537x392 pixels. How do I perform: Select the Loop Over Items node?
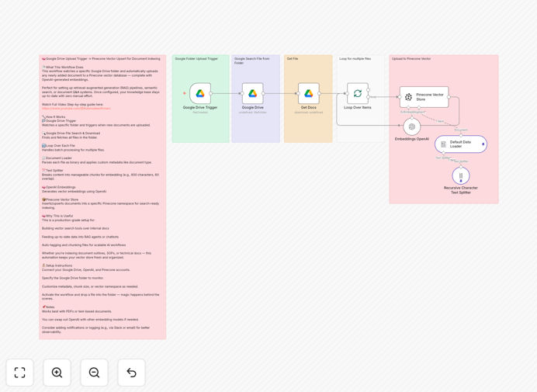tap(358, 93)
